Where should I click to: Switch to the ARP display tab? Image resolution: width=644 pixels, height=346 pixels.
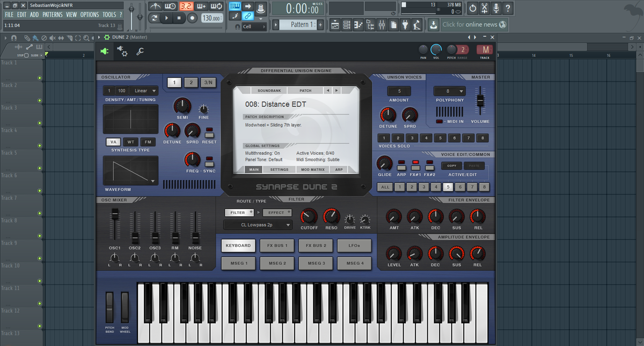click(339, 170)
